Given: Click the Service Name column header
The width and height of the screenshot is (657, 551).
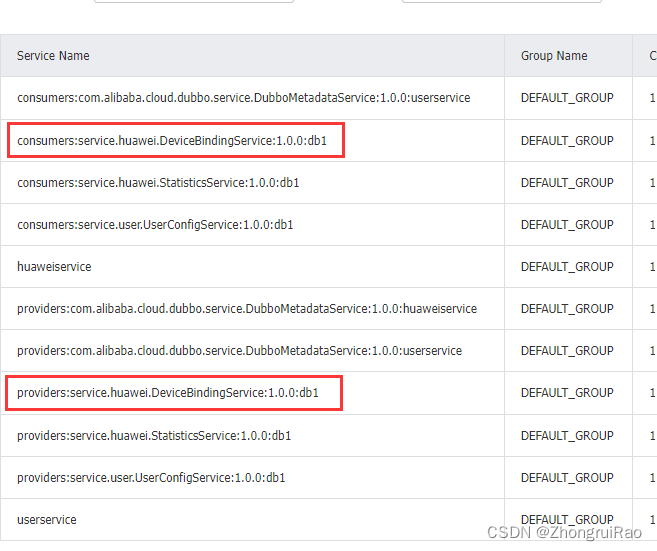Looking at the screenshot, I should [53, 56].
